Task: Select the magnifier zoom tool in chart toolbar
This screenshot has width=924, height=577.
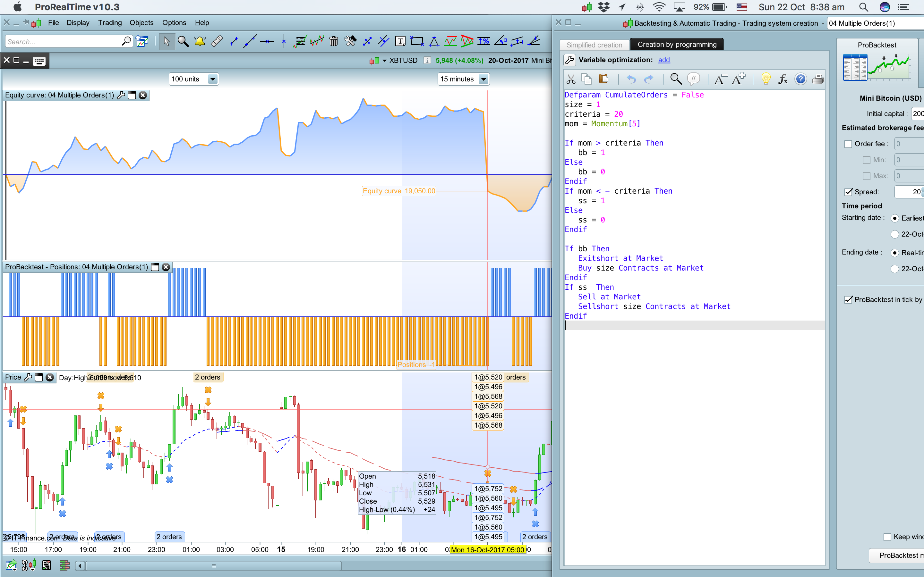Action: pos(183,41)
